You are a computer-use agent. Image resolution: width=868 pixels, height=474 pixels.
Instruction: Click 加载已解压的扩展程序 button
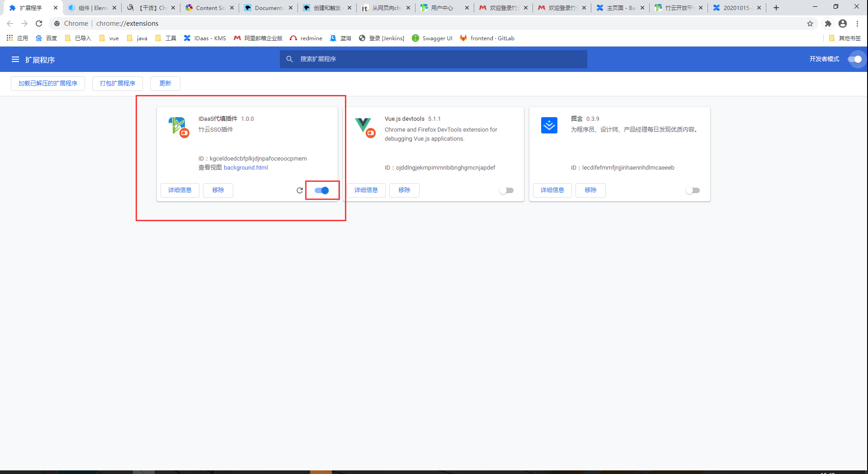pos(48,83)
